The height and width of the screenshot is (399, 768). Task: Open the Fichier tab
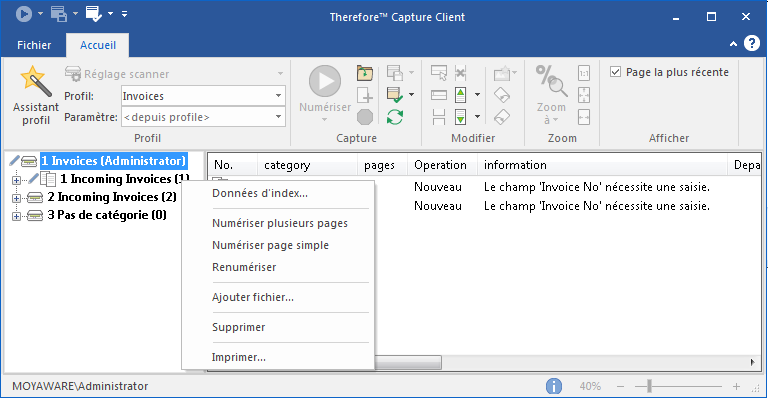(x=34, y=45)
